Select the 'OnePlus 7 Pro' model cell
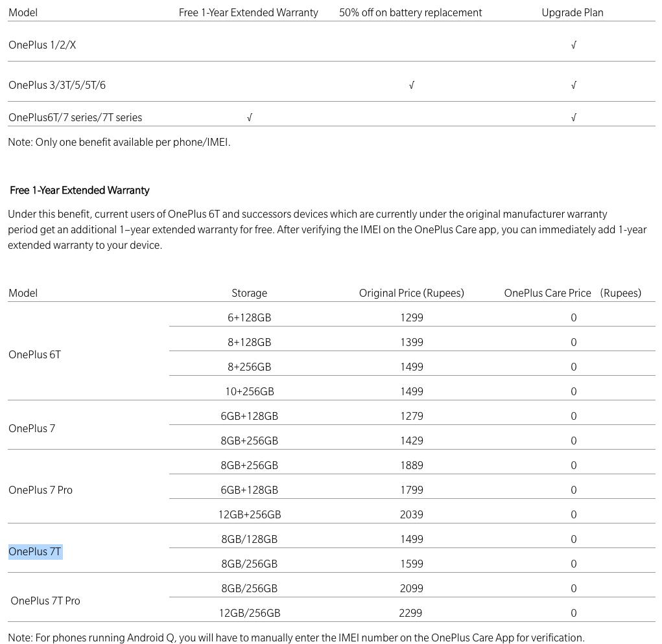The height and width of the screenshot is (644, 662). 41,490
